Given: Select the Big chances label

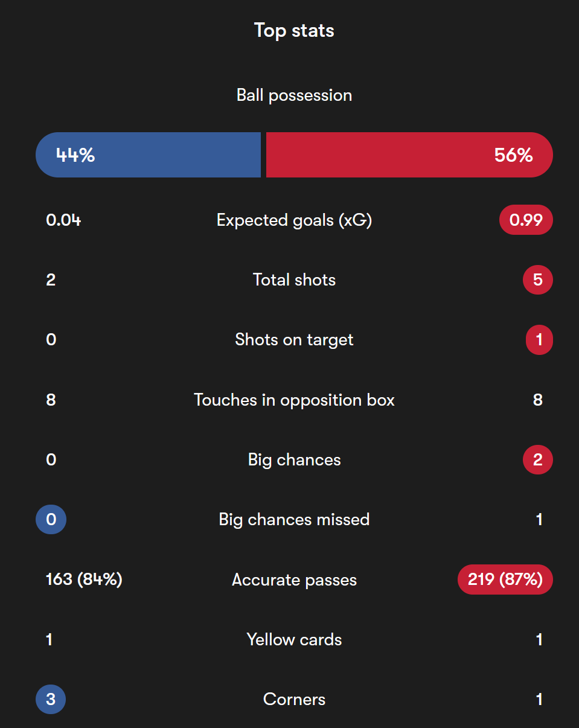Looking at the screenshot, I should point(294,460).
